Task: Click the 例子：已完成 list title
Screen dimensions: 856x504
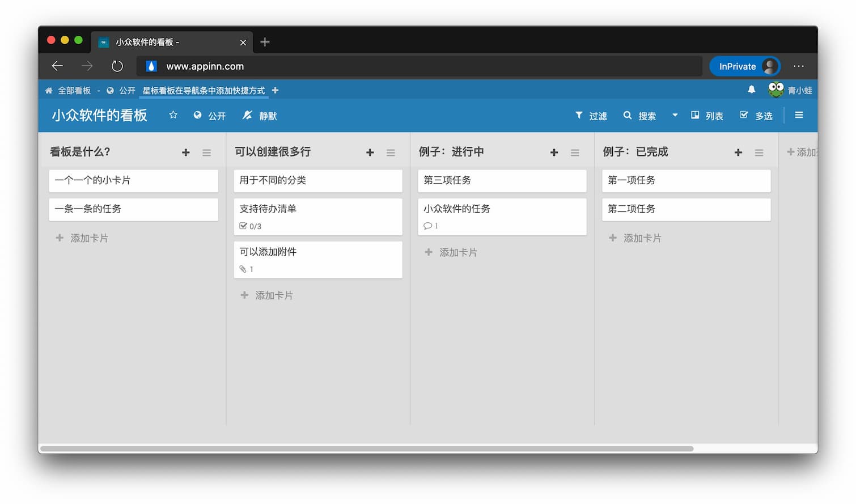Action: tap(635, 152)
